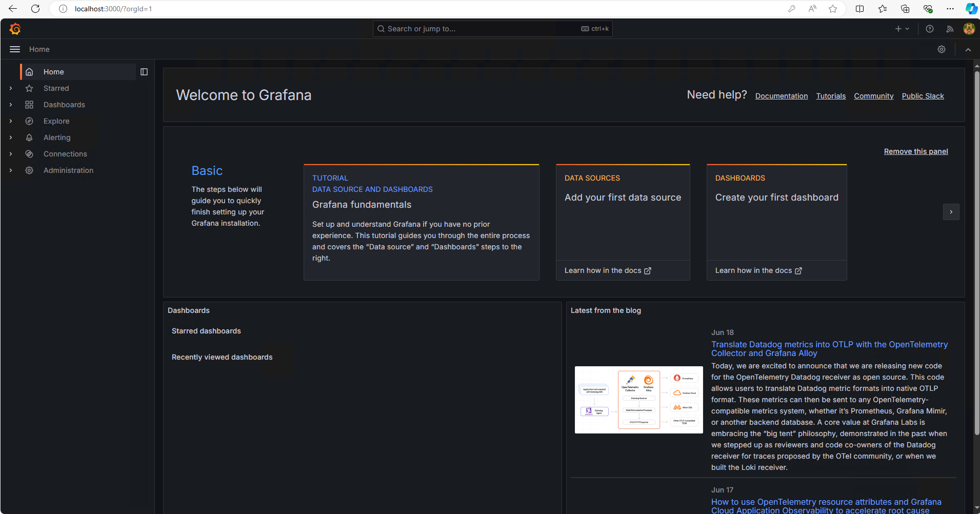Viewport: 980px width, 514px height.
Task: Click the Connections icon in sidebar
Action: 29,154
